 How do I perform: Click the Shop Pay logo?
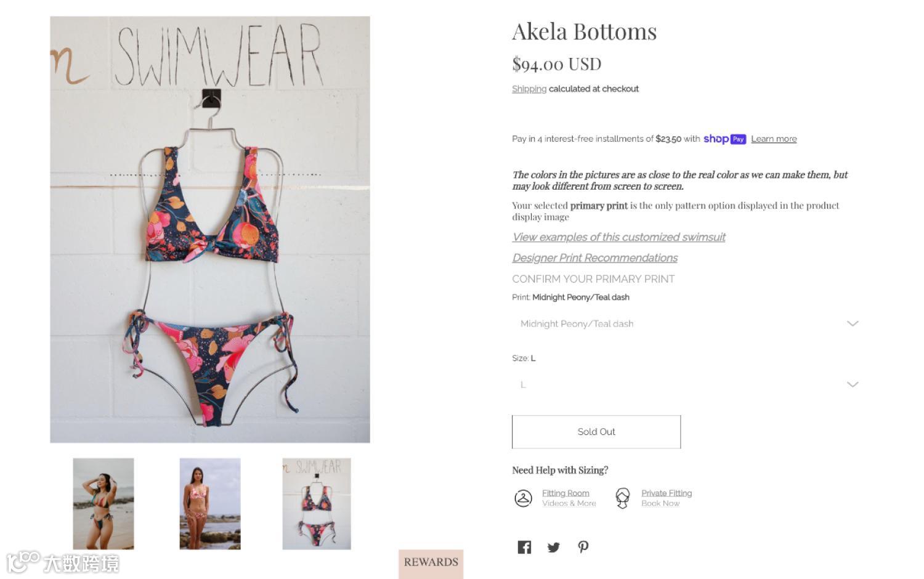point(724,139)
